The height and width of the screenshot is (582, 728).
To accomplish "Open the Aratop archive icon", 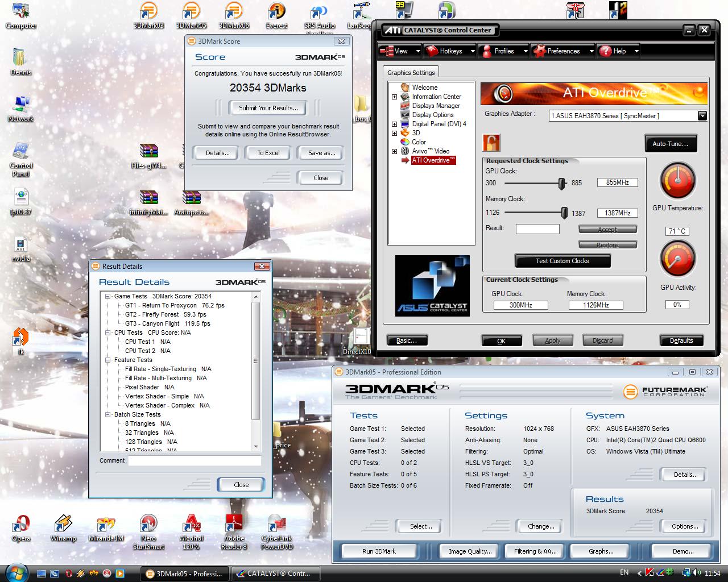I will 191,202.
